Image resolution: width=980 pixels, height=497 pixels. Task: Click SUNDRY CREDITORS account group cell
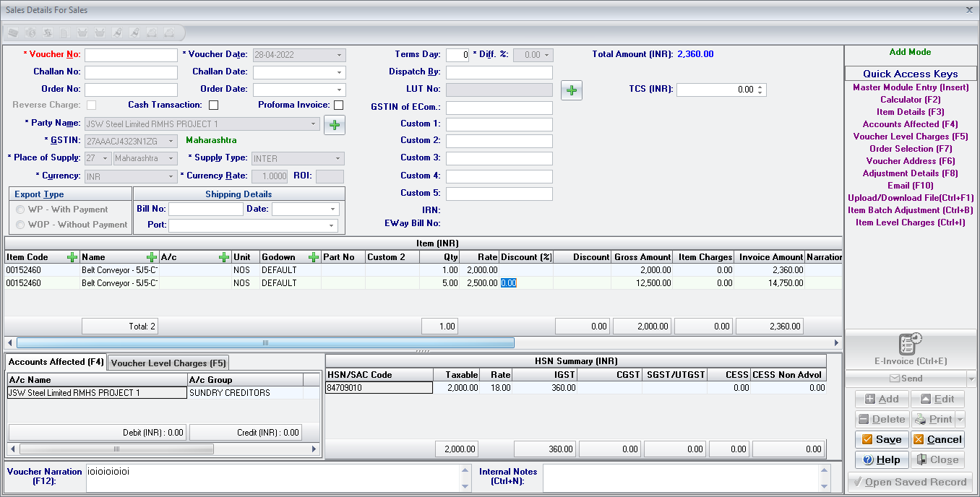click(245, 393)
